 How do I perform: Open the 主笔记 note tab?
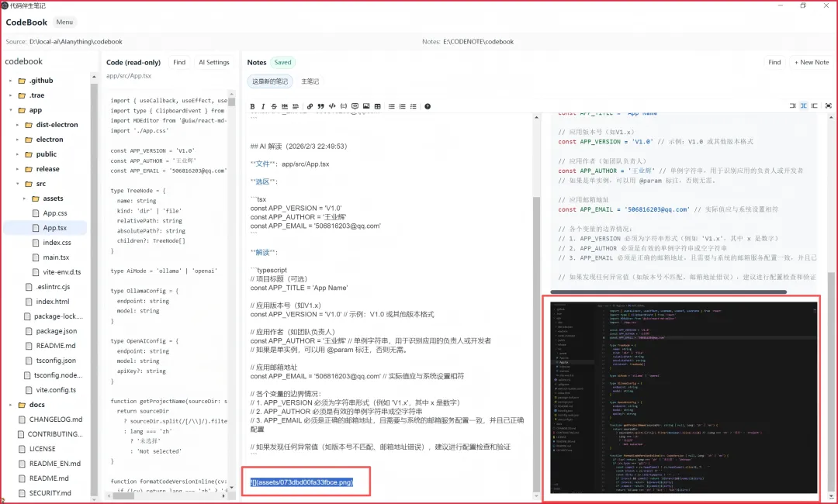(310, 81)
